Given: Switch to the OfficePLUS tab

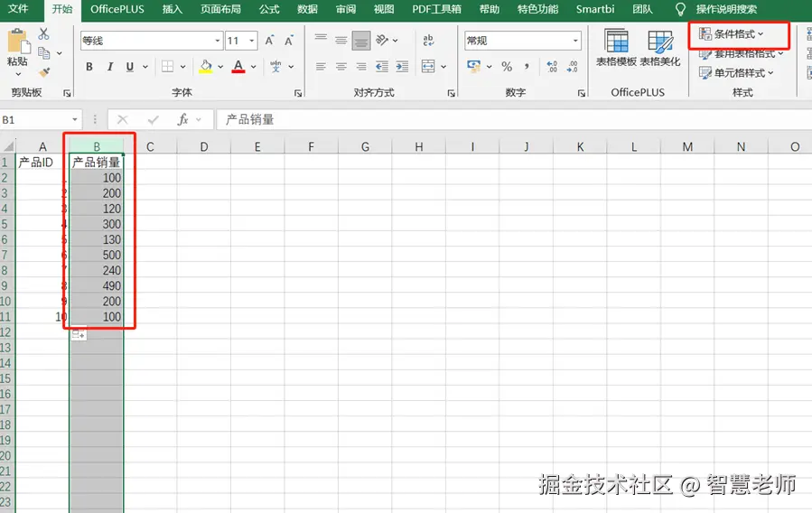Looking at the screenshot, I should tap(117, 9).
